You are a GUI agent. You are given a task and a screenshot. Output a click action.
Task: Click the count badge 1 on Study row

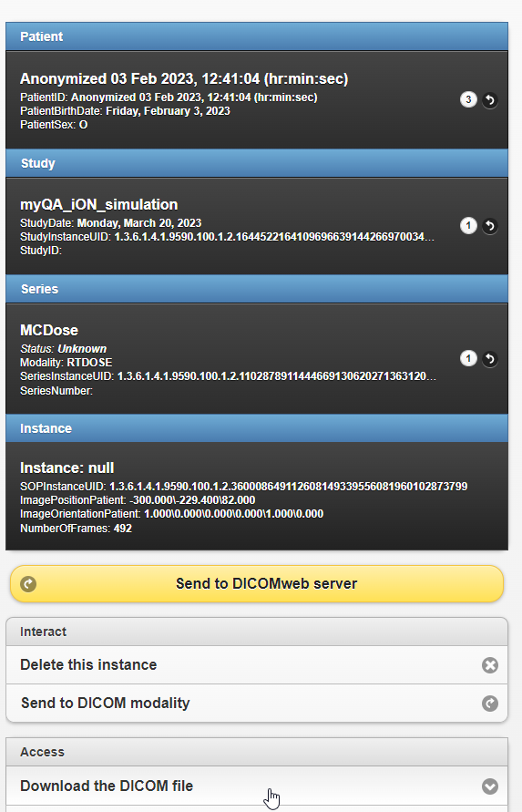tap(468, 226)
